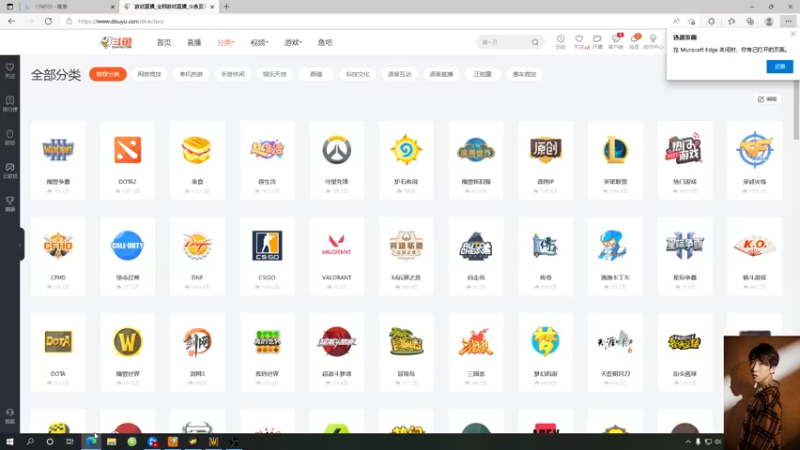
Task: Open the CSGO category tile
Action: point(267,256)
